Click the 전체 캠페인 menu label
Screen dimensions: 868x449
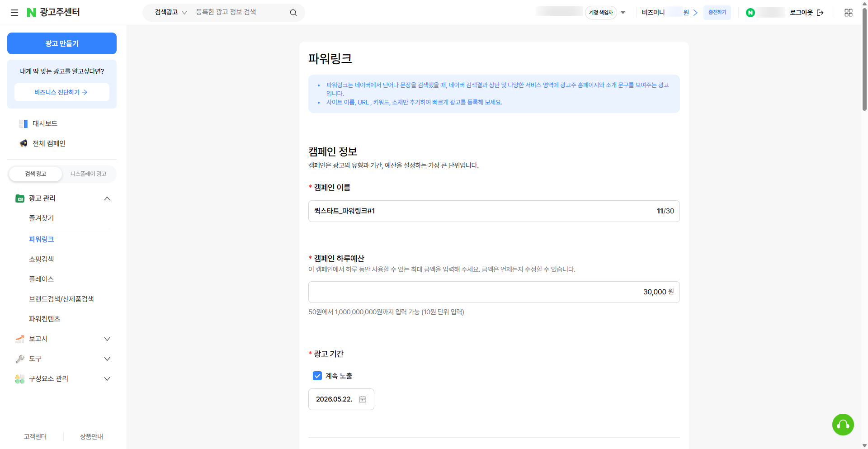pyautogui.click(x=49, y=143)
